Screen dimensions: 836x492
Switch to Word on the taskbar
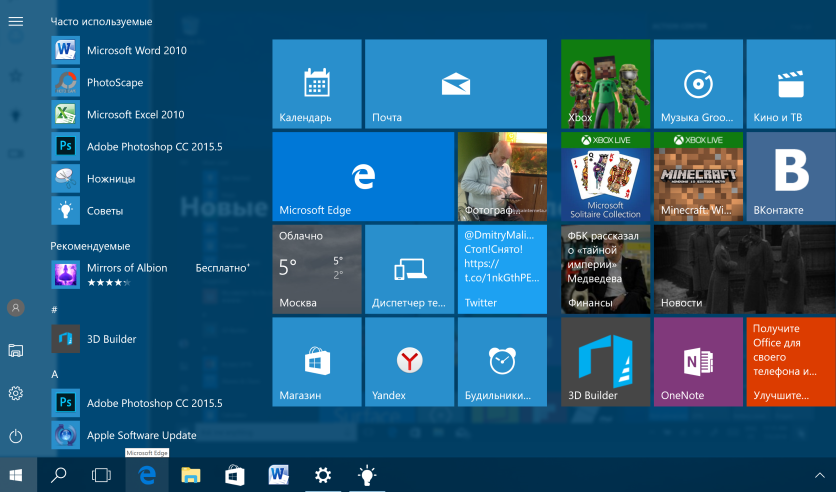pyautogui.click(x=278, y=474)
